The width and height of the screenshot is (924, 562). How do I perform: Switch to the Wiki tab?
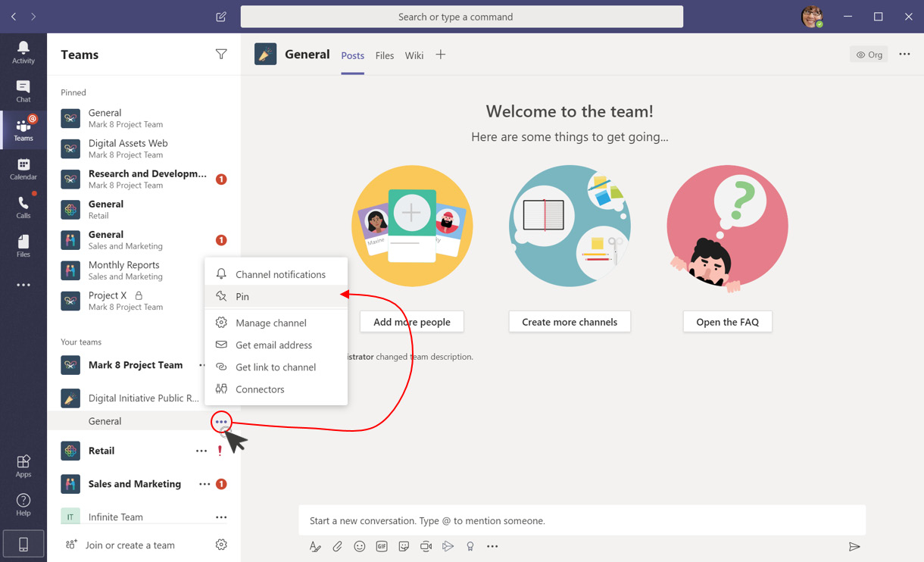coord(414,55)
